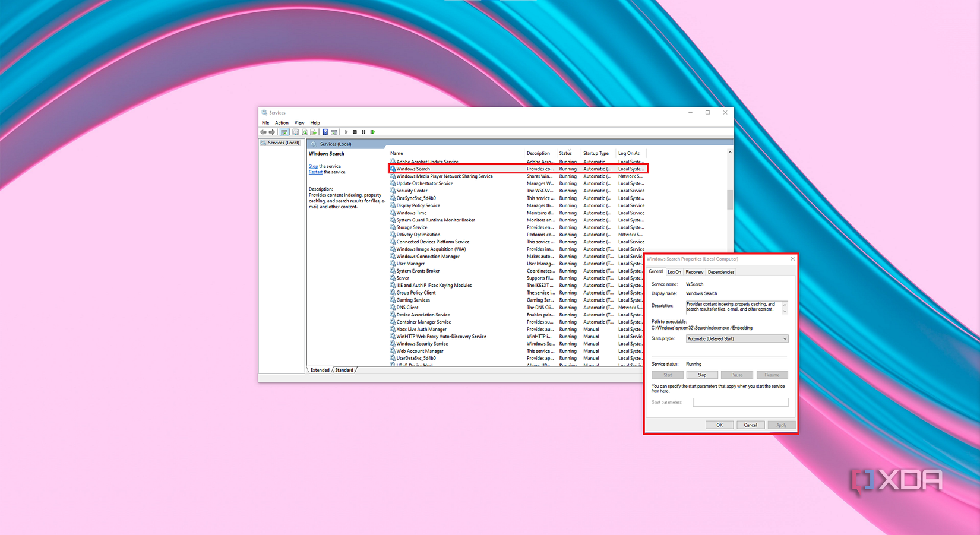Select Xbox Live Auth Manager row
Viewport: 980px width, 535px height.
click(x=518, y=329)
